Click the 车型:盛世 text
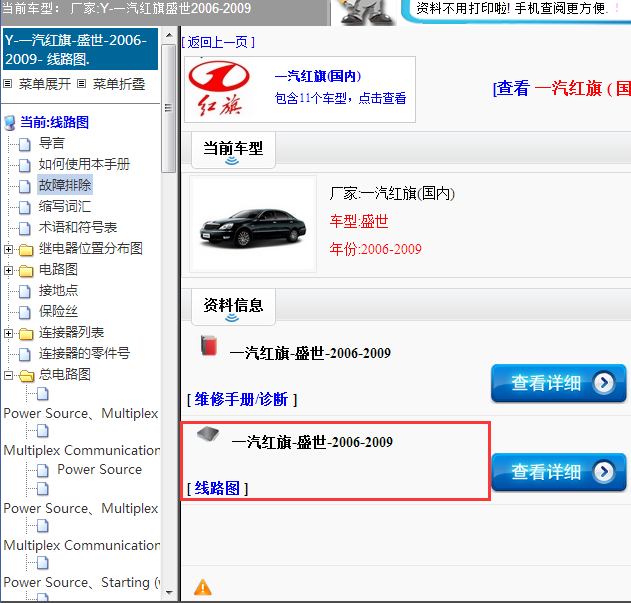 [359, 221]
